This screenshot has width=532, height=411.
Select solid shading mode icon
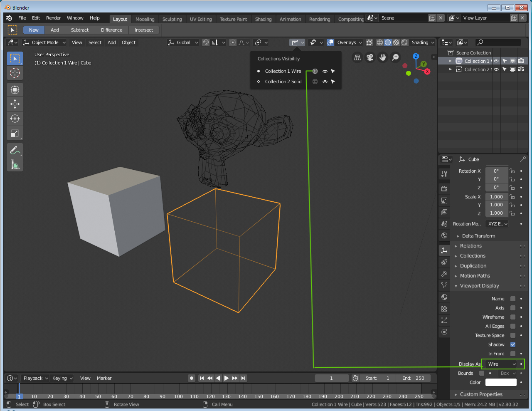[x=388, y=42]
